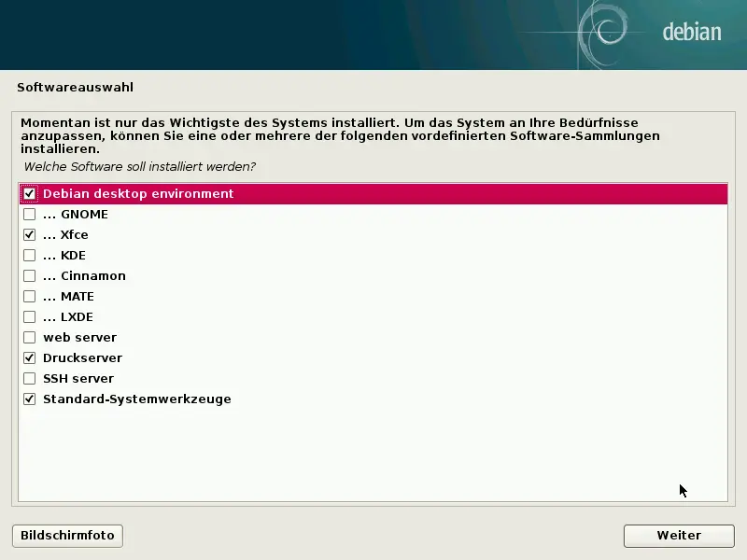Enable the LXDE checkbox

point(29,316)
